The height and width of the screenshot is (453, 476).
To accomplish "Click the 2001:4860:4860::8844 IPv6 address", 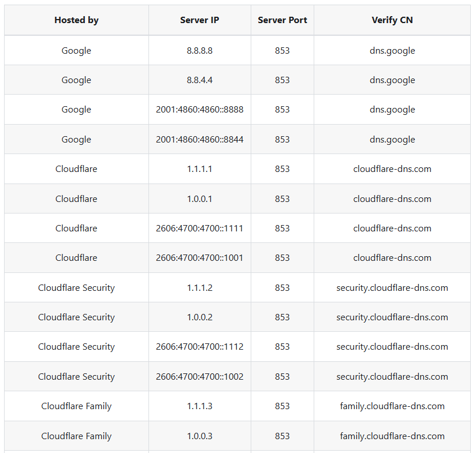I will point(199,140).
